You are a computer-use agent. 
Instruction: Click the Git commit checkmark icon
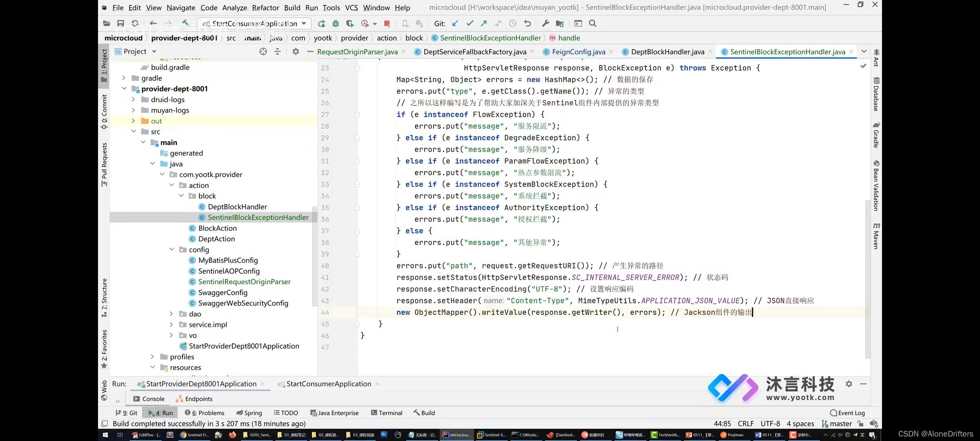tap(470, 24)
